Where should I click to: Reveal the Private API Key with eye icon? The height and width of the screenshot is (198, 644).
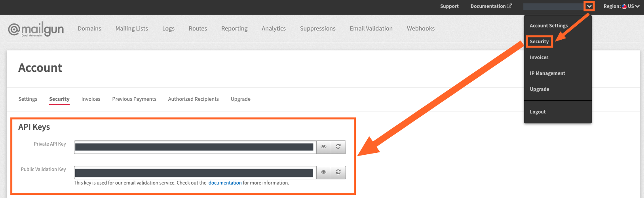click(x=323, y=147)
